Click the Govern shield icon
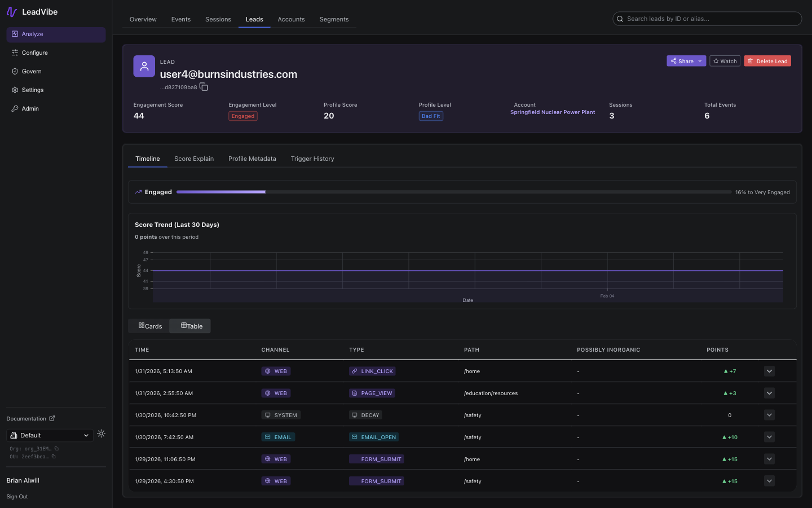This screenshot has height=508, width=812. tap(15, 71)
